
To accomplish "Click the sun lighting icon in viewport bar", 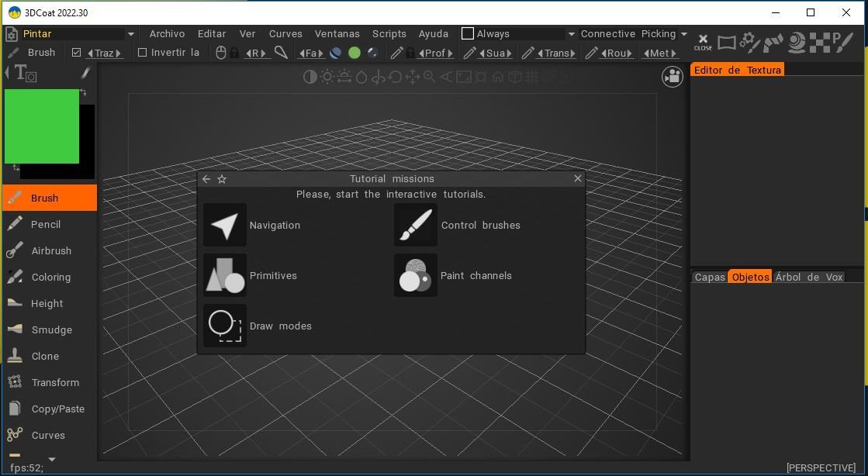I will (x=327, y=77).
